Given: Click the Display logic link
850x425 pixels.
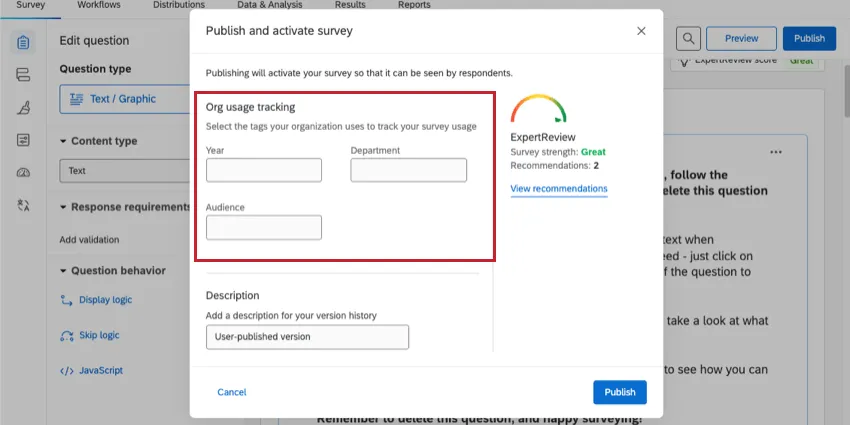Looking at the screenshot, I should click(105, 300).
